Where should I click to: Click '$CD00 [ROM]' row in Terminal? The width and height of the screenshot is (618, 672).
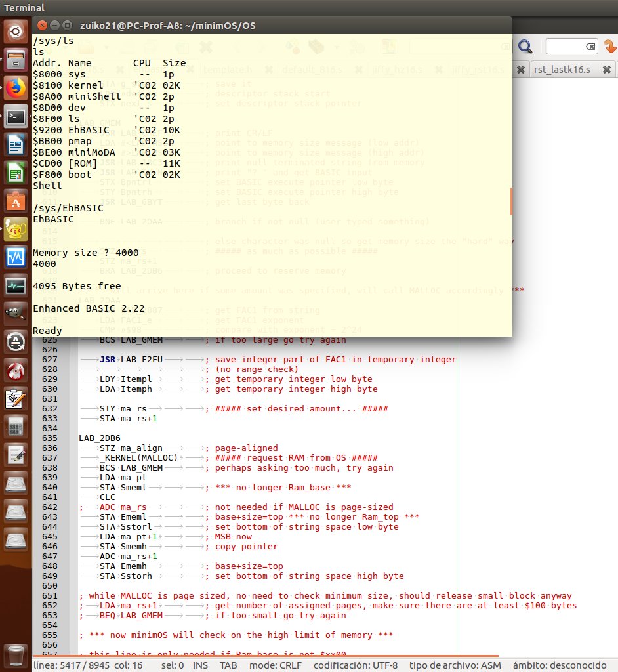coord(107,163)
